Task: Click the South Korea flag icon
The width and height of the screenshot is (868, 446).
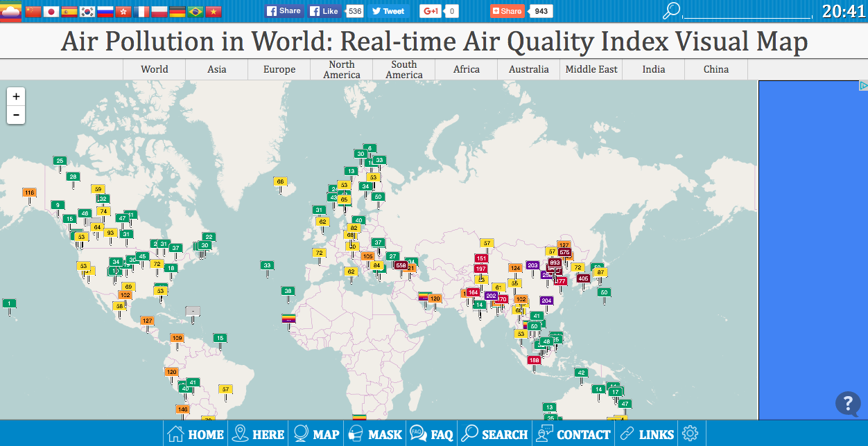Action: pyautogui.click(x=87, y=11)
